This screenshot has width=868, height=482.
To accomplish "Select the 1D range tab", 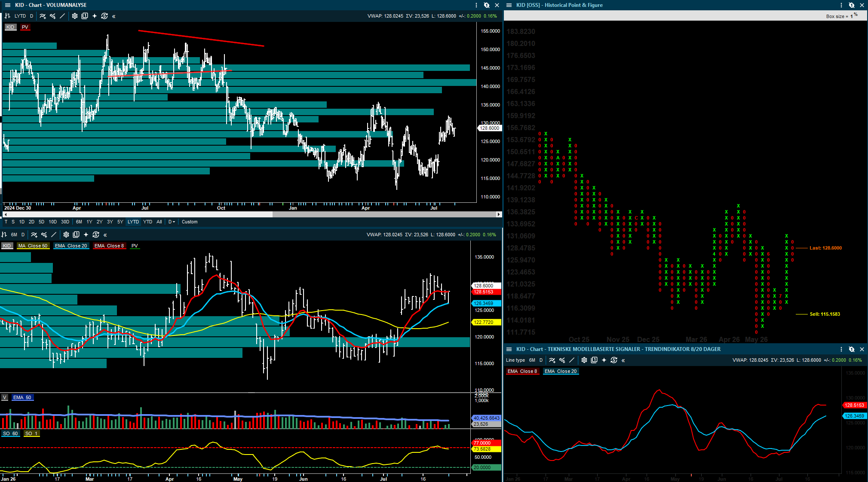I will [22, 222].
